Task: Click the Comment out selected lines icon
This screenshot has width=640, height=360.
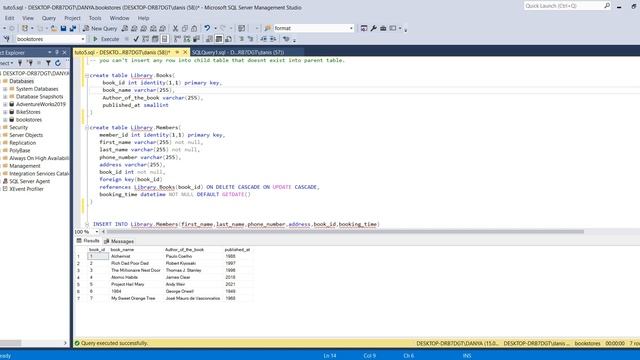Action: coord(241,39)
